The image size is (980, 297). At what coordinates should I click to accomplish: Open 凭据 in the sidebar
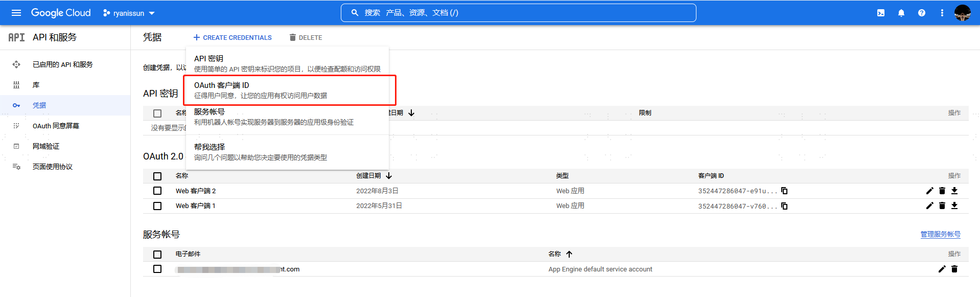point(39,105)
